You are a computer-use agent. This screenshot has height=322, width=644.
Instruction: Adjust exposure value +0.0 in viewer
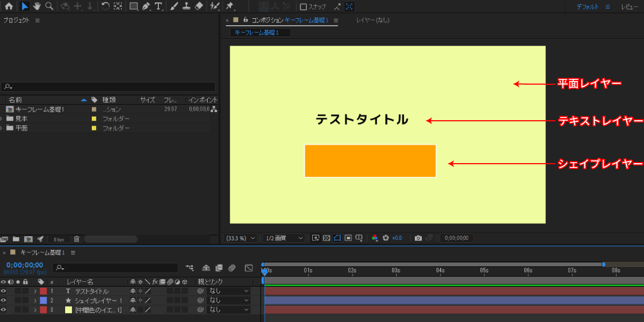[x=397, y=238]
